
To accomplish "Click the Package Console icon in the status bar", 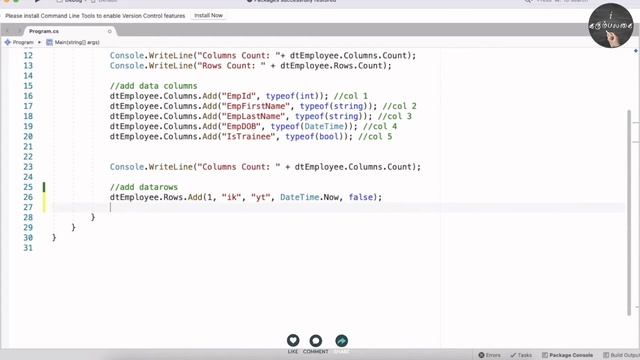I will tap(545, 355).
